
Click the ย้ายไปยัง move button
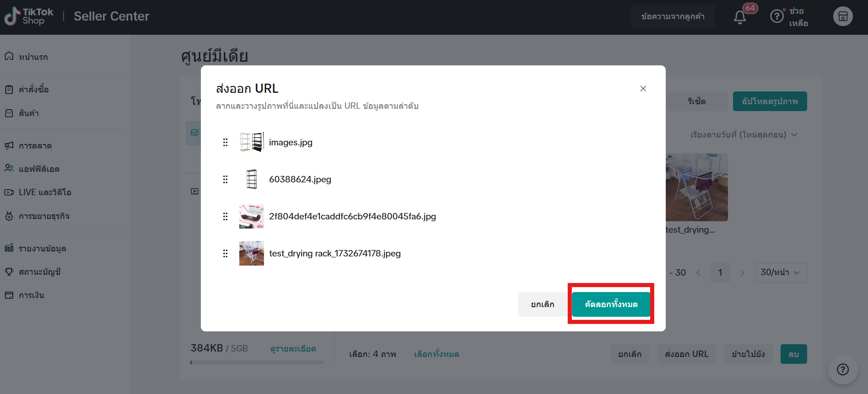click(x=748, y=354)
